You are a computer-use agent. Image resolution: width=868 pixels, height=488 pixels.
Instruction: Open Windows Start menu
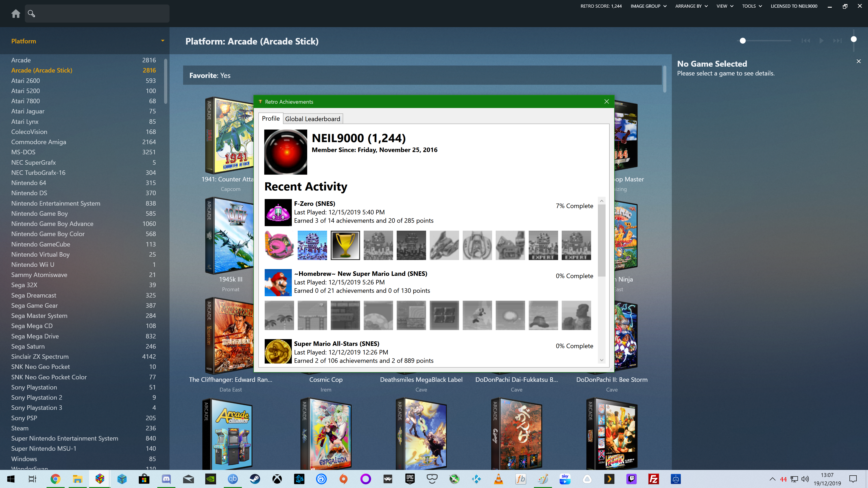coord(11,479)
